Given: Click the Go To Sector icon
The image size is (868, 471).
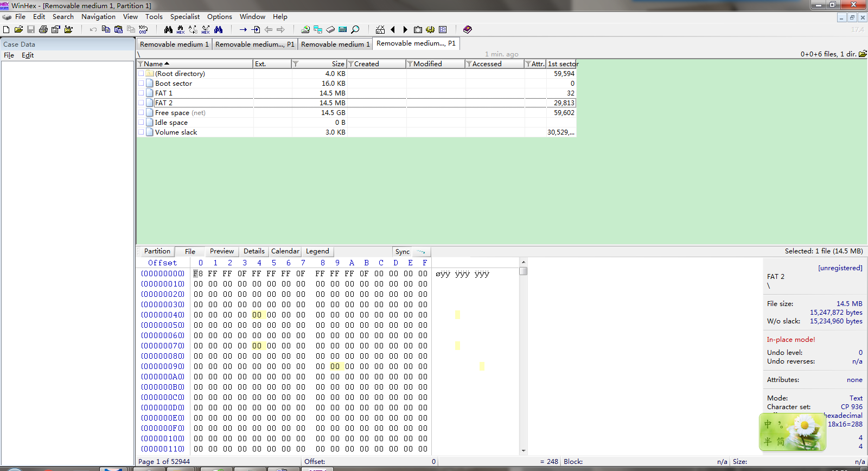Looking at the screenshot, I should (256, 29).
